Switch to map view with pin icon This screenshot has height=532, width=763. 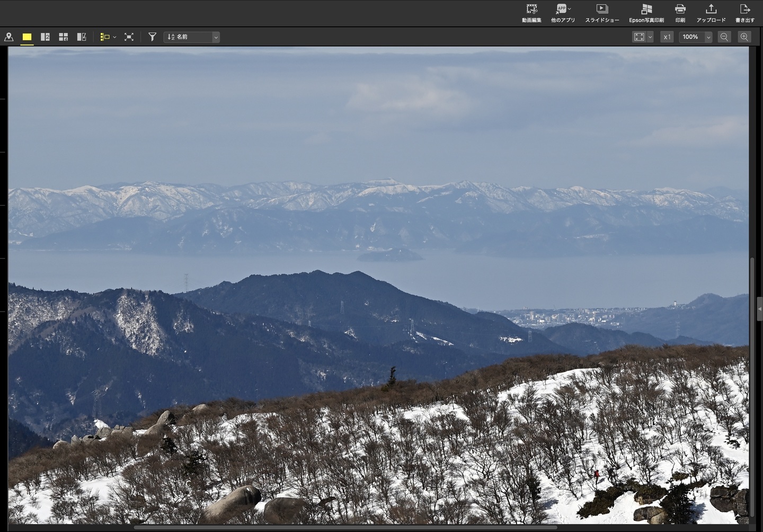(9, 37)
